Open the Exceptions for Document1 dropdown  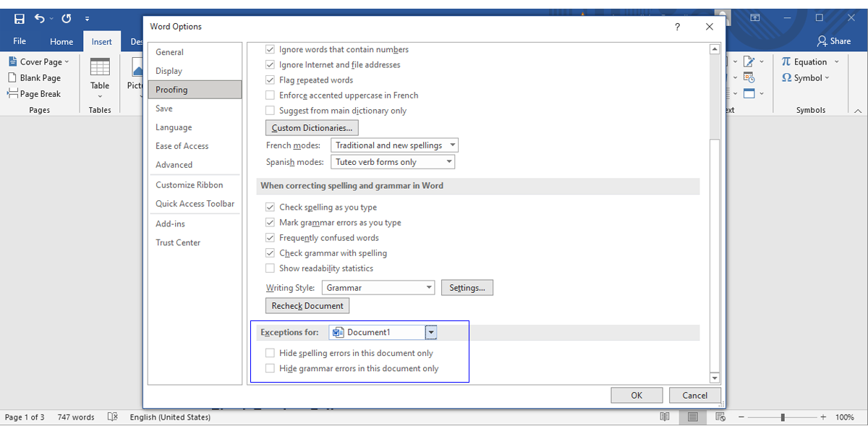[x=431, y=333]
